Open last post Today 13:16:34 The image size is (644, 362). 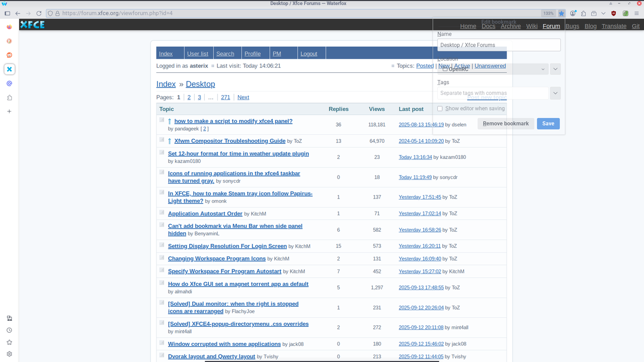click(x=415, y=157)
